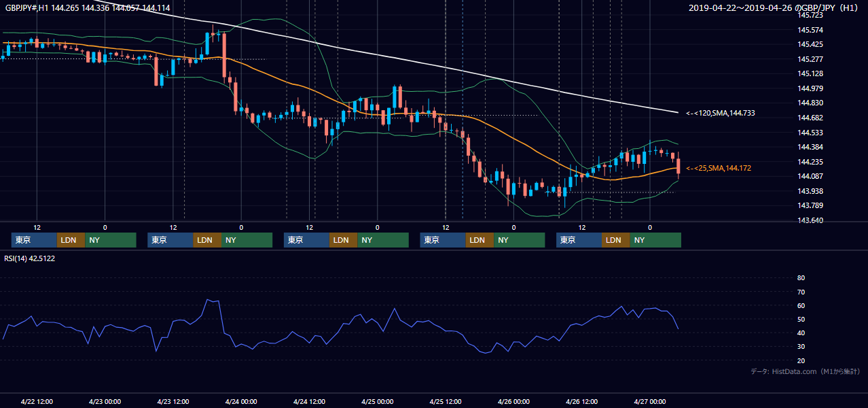The image size is (868, 408).
Task: Select the 4/24 00:00 time axis label
Action: pyautogui.click(x=241, y=401)
